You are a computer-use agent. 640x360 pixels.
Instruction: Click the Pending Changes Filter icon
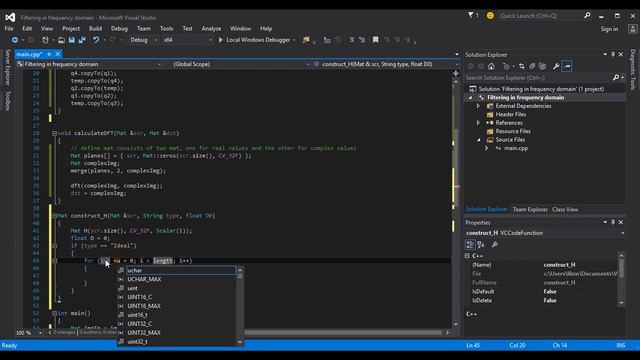(x=507, y=66)
